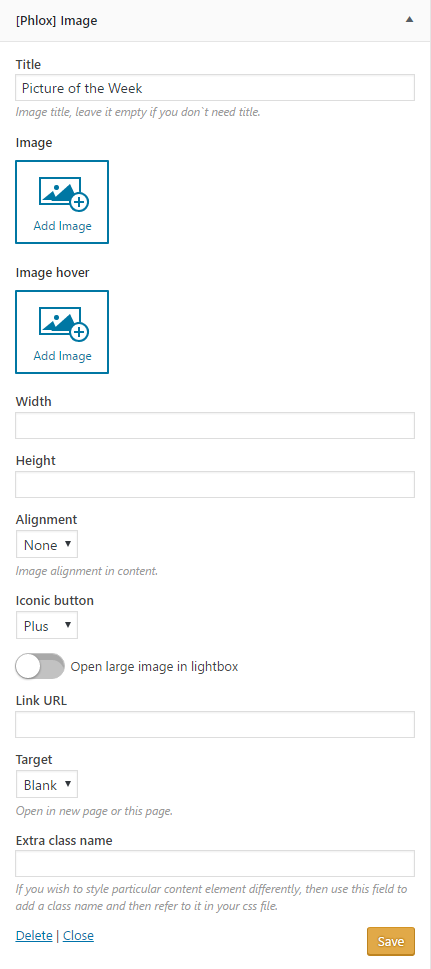The image size is (431, 969).
Task: Click the Width input field
Action: tap(215, 425)
